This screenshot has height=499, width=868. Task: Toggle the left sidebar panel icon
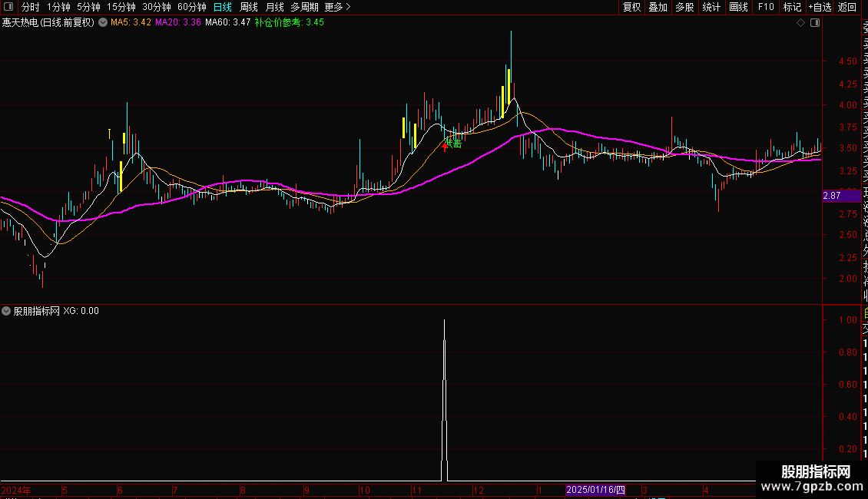(8, 7)
